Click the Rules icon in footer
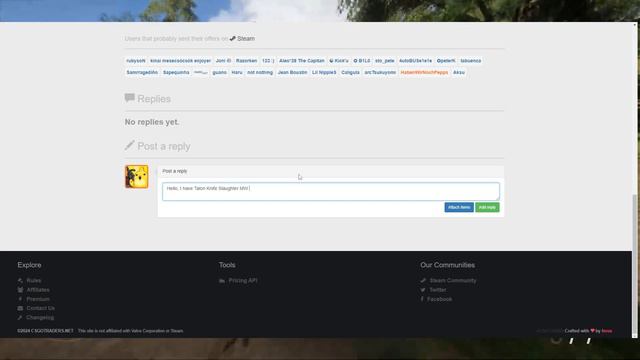This screenshot has height=360, width=640. [20, 280]
